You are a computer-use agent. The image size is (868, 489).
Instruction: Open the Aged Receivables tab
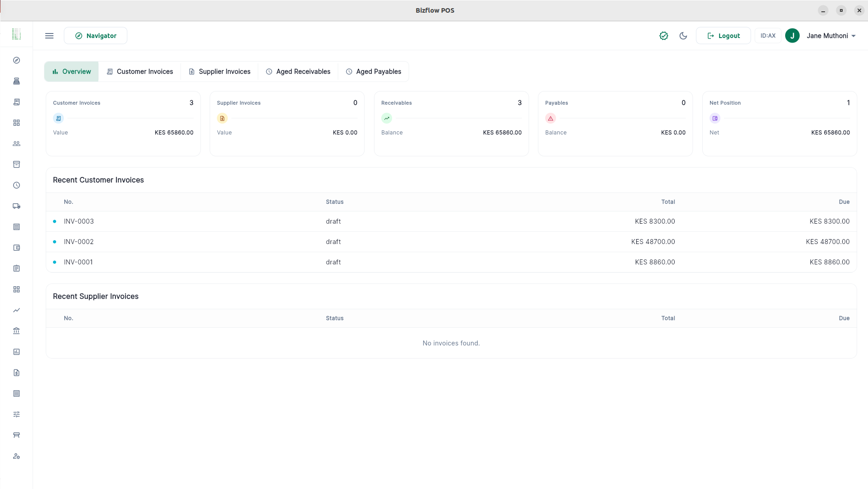298,72
